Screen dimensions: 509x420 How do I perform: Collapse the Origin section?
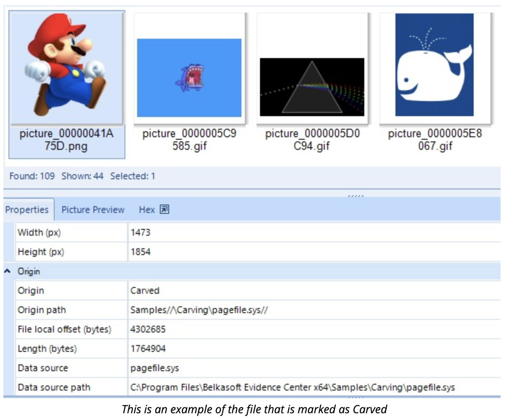(7, 271)
